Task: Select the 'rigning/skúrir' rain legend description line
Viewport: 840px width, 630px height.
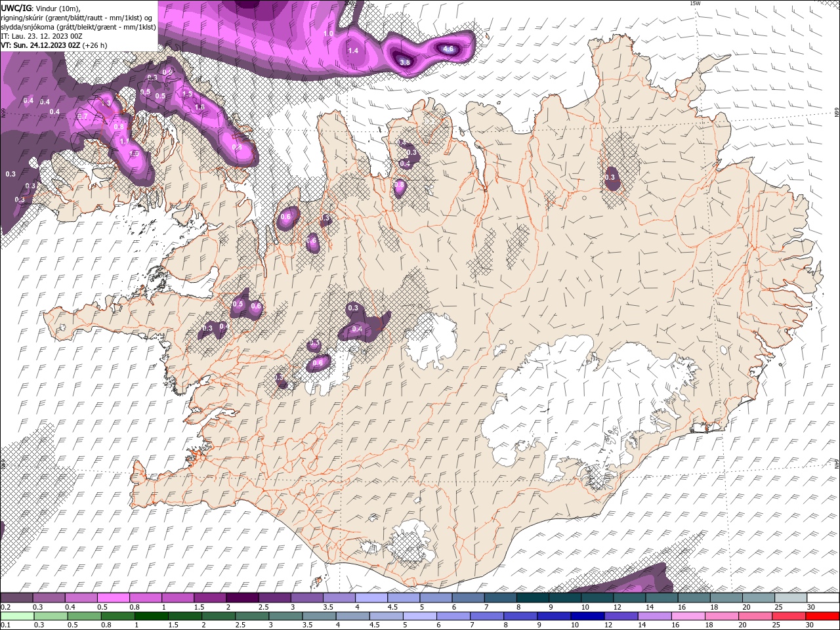Action: (77, 18)
